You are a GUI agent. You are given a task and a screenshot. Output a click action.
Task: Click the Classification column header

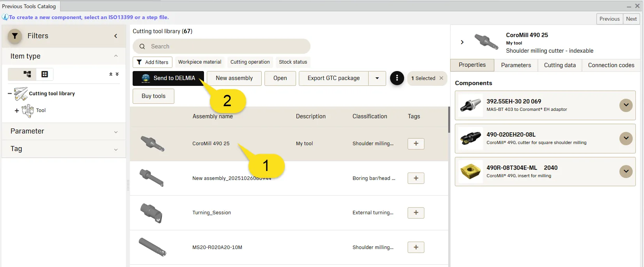(370, 116)
